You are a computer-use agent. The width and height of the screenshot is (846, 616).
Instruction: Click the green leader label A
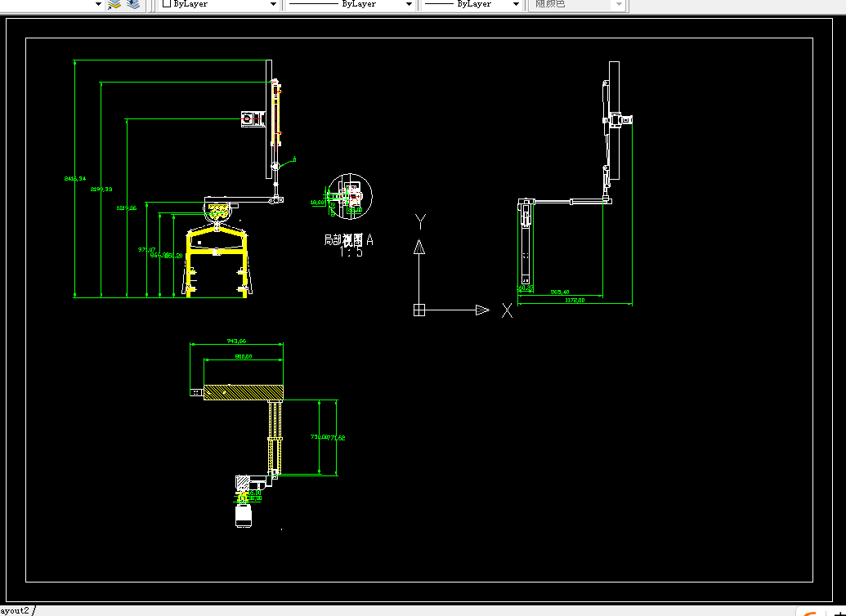point(294,159)
